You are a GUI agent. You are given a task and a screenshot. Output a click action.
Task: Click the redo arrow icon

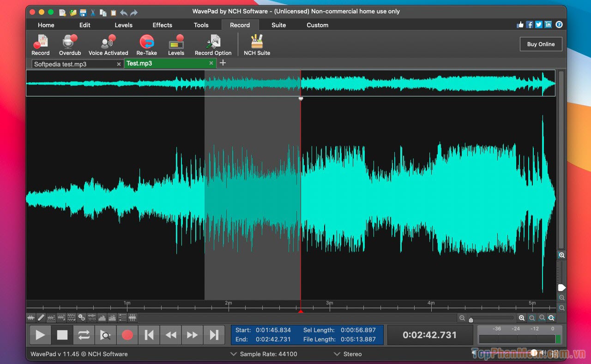coord(134,12)
